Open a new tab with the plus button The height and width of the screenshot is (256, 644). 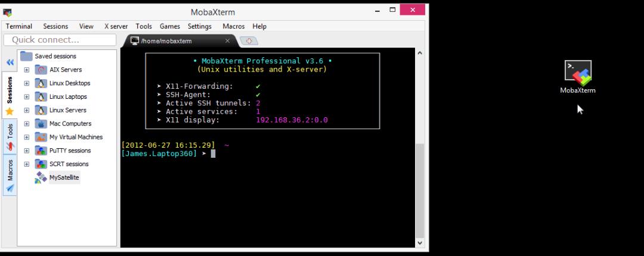tap(249, 40)
